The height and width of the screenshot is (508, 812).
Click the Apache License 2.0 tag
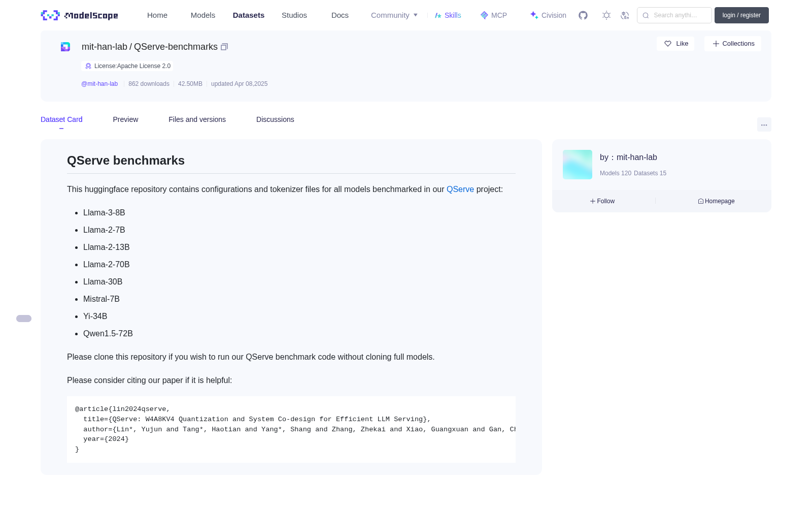[x=127, y=66]
